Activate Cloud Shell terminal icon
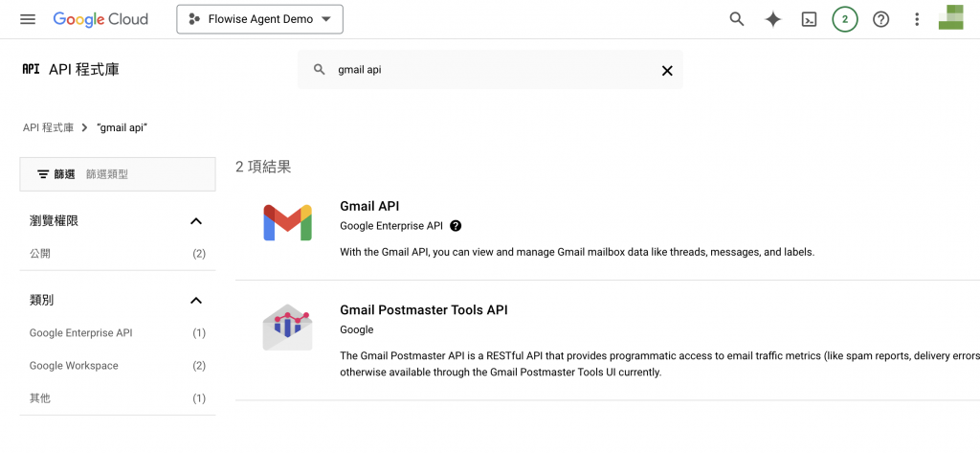This screenshot has height=453, width=980. click(x=809, y=19)
